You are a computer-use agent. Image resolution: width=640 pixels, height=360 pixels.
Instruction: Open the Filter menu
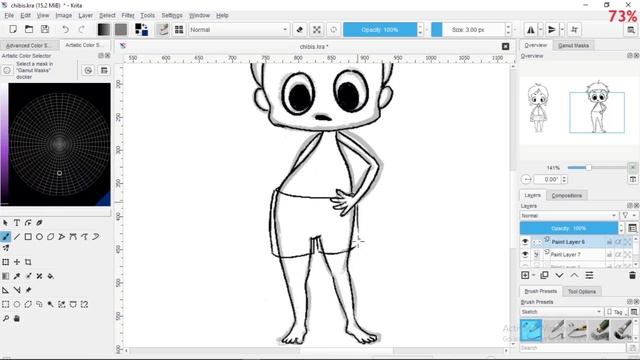(x=128, y=16)
